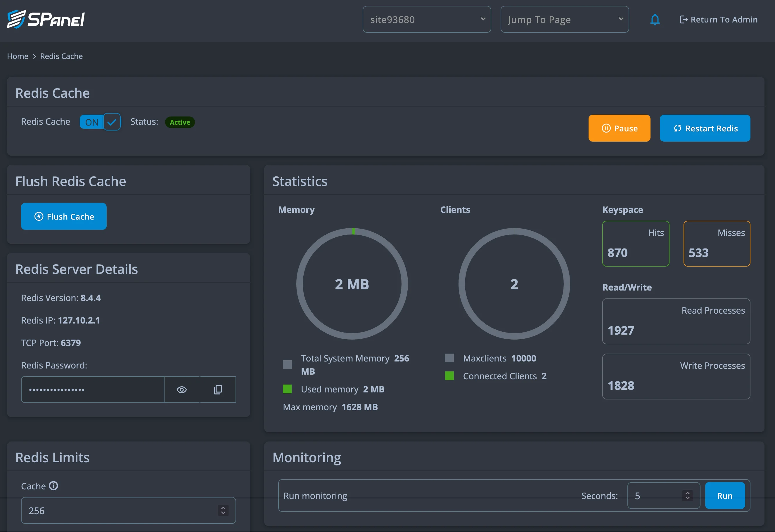Click the gray Total System Memory legend square

pos(287,365)
